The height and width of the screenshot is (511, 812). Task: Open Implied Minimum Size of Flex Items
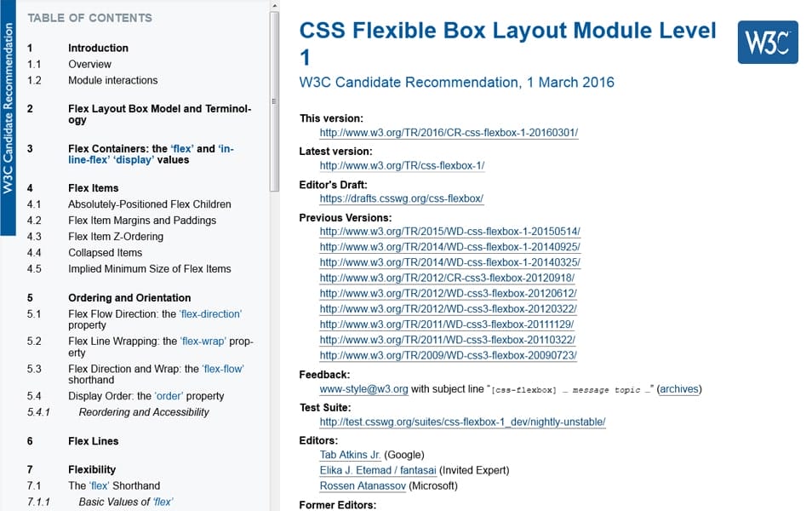150,268
